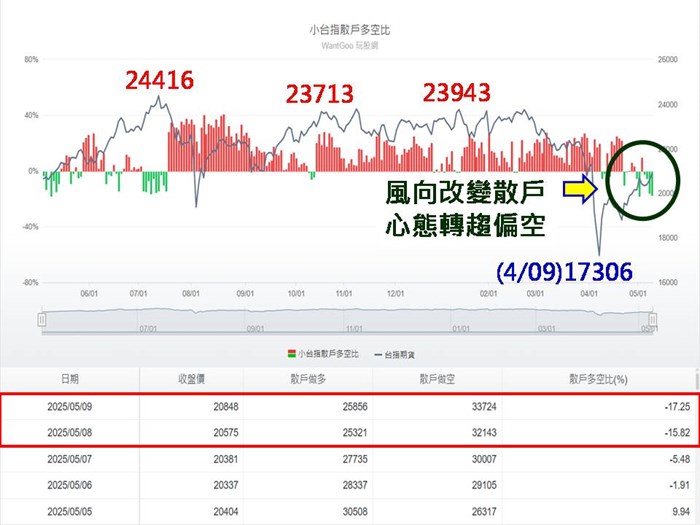Click the 24416 peak label on chart
700x525 pixels.
[x=159, y=80]
